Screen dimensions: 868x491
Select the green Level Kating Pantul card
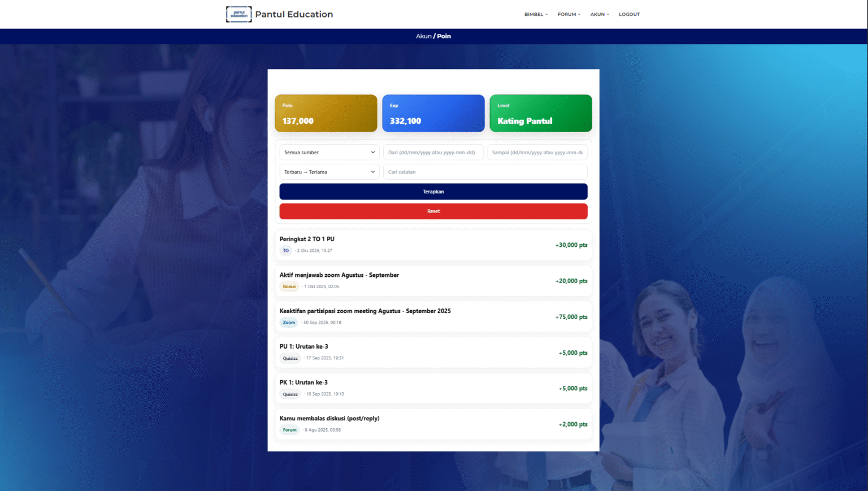pos(541,114)
